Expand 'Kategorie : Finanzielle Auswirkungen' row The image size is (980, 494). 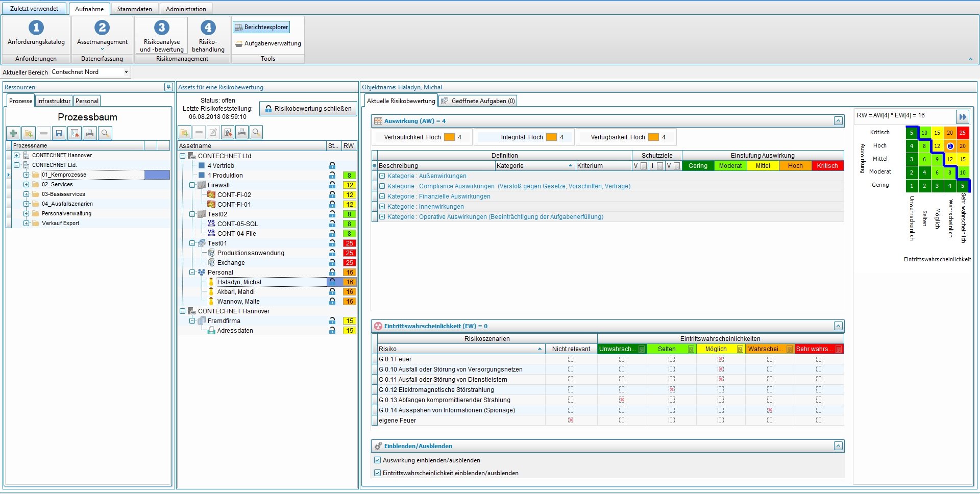click(x=382, y=196)
